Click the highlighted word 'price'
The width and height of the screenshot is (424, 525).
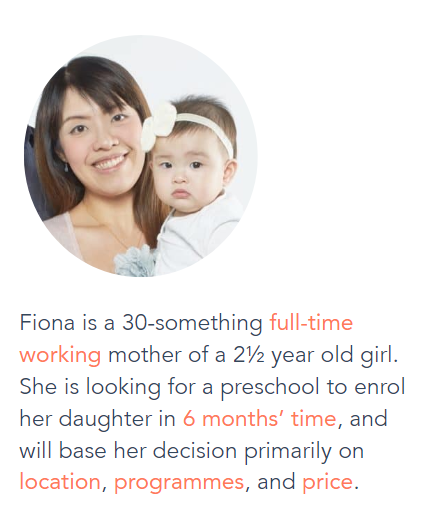(x=328, y=484)
